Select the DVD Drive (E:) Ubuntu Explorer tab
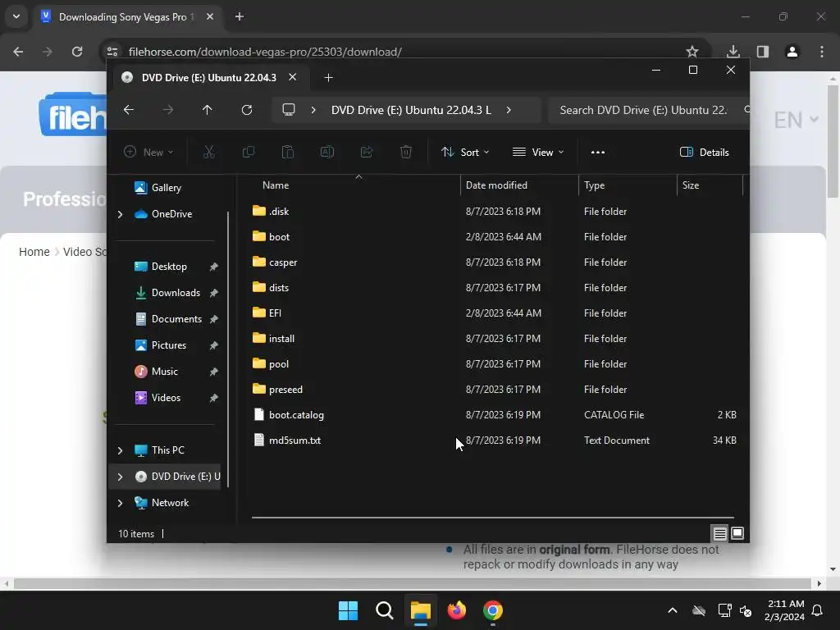840x630 pixels. [x=209, y=78]
